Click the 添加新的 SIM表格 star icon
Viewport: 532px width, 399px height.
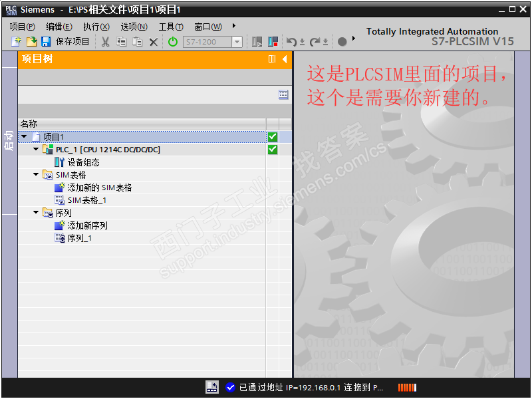59,188
